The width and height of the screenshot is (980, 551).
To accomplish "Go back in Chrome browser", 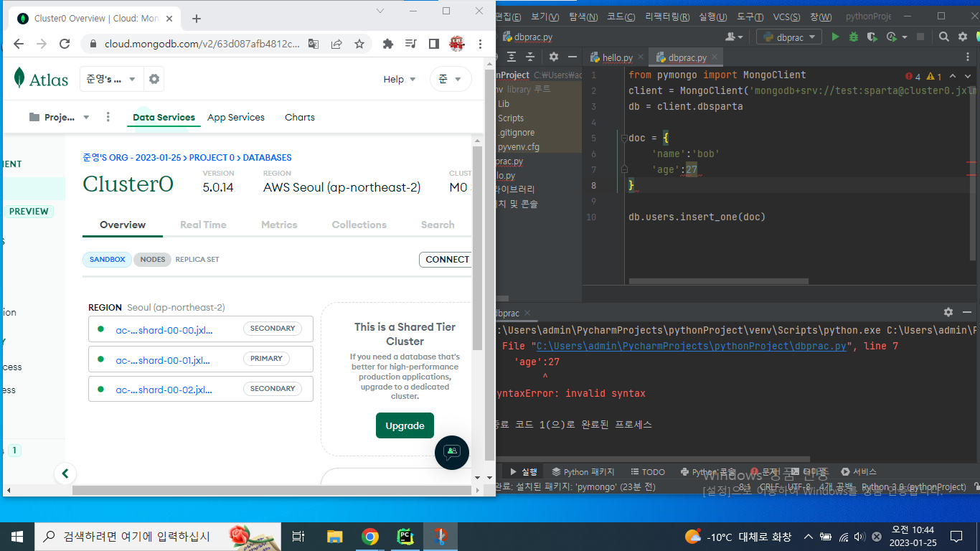I will (19, 44).
